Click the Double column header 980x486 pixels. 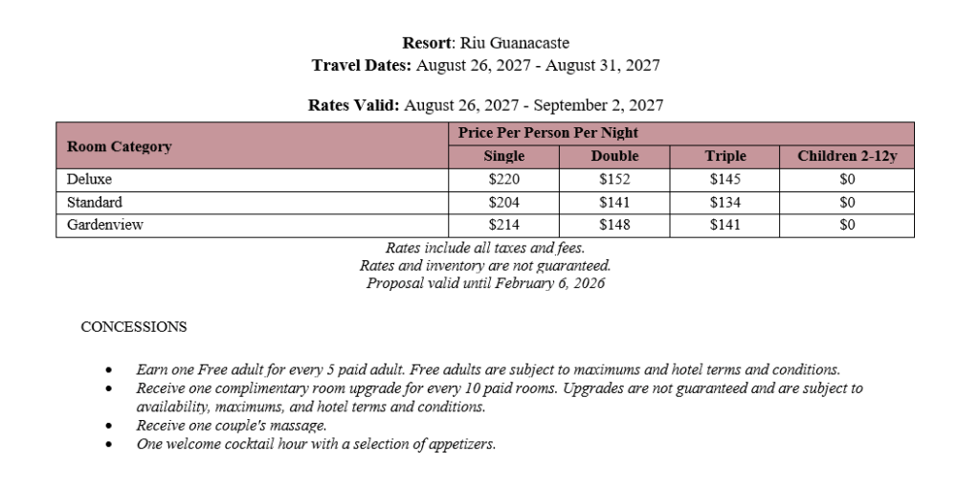click(614, 156)
